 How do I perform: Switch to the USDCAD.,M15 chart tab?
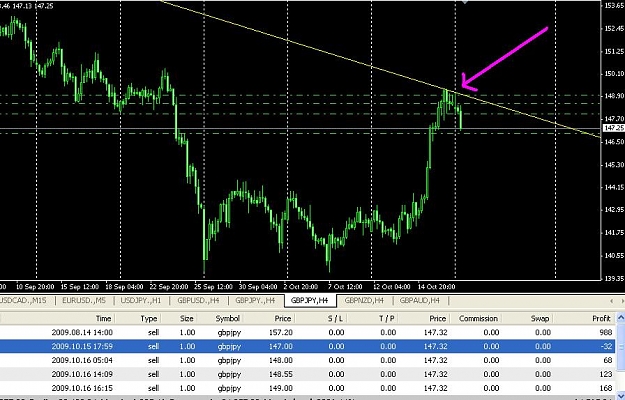click(x=23, y=300)
